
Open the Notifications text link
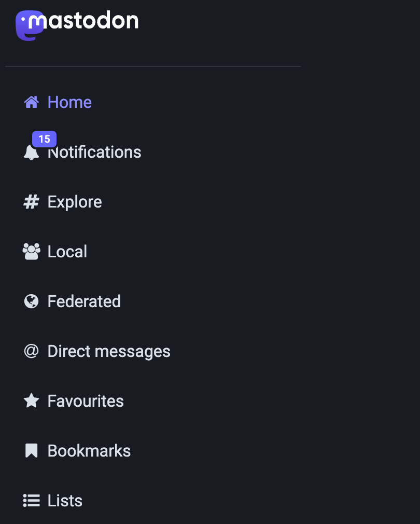click(x=95, y=153)
